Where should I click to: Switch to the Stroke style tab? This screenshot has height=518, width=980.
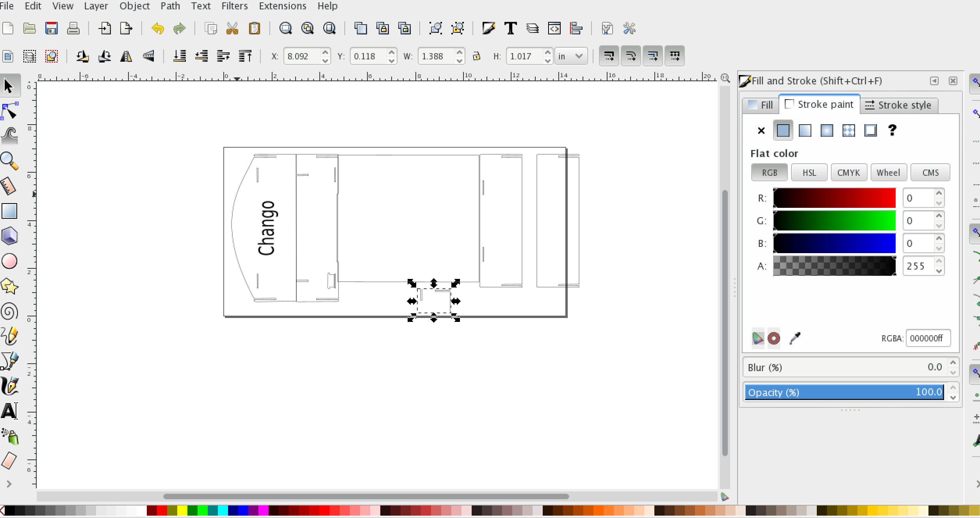pyautogui.click(x=898, y=105)
